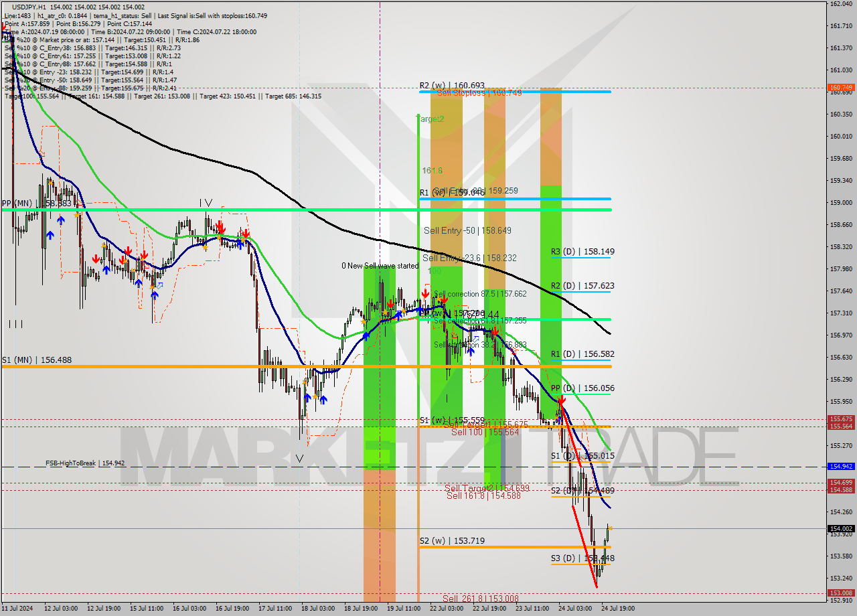857x616 pixels.
Task: Click the '17 Jul 11:00' time axis label
Action: point(275,609)
